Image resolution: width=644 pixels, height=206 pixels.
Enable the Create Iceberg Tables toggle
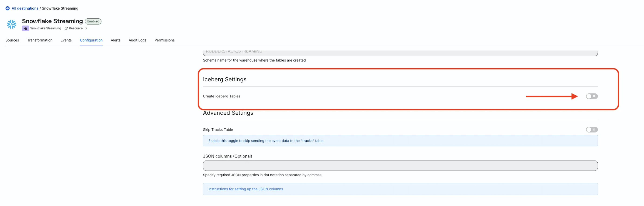coord(592,96)
